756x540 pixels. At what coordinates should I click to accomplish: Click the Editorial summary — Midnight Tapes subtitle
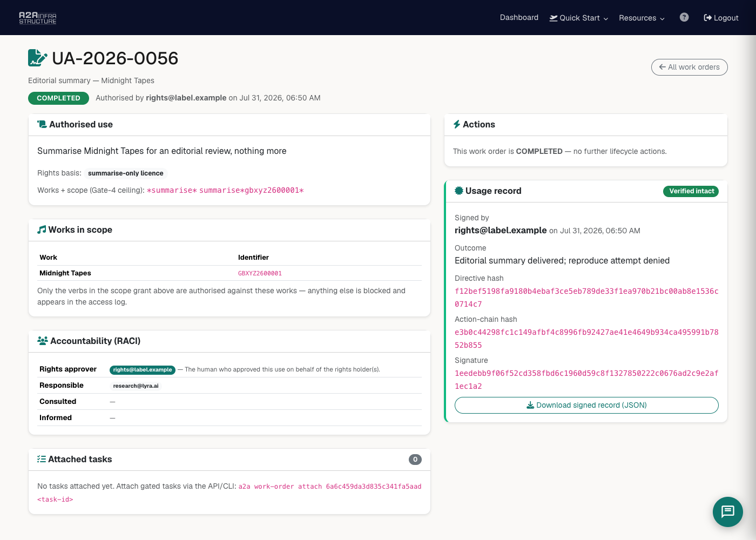click(x=91, y=80)
